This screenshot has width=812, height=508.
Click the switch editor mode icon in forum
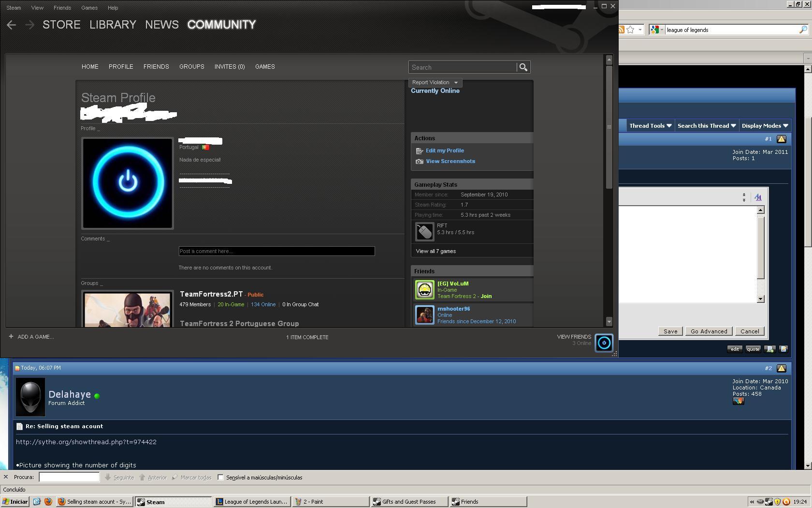pyautogui.click(x=758, y=197)
